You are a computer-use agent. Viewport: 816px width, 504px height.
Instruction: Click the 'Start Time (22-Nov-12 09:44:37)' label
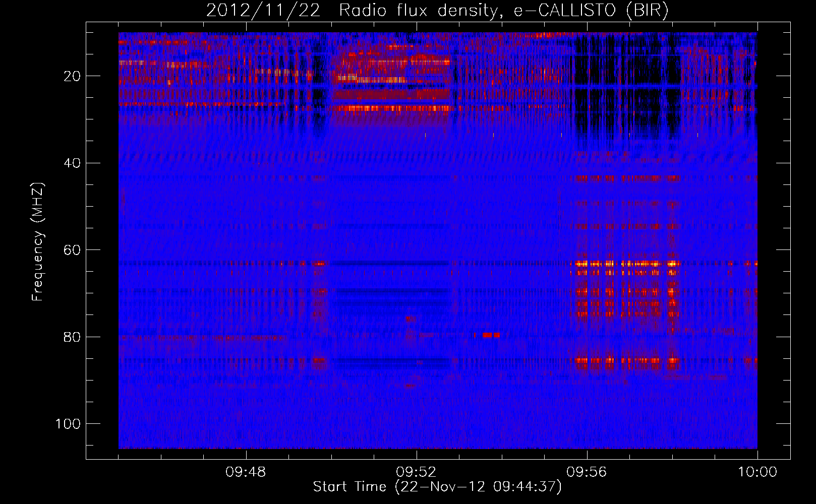pyautogui.click(x=437, y=487)
